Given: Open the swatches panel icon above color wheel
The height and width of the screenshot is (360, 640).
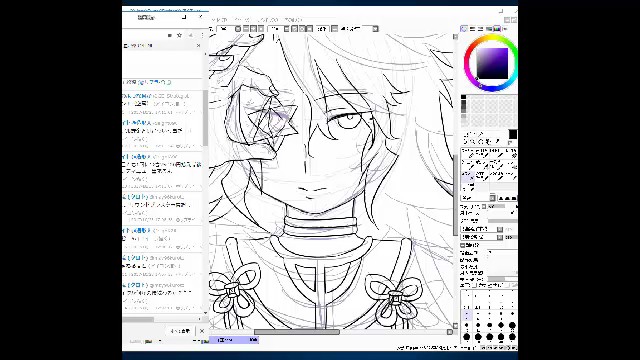Looking at the screenshot, I should (497, 29).
